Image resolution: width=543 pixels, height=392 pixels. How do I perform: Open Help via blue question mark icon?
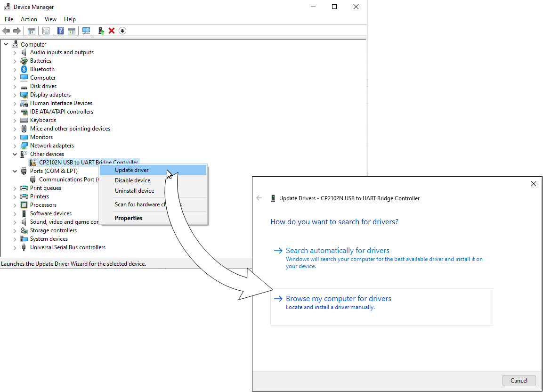60,31
